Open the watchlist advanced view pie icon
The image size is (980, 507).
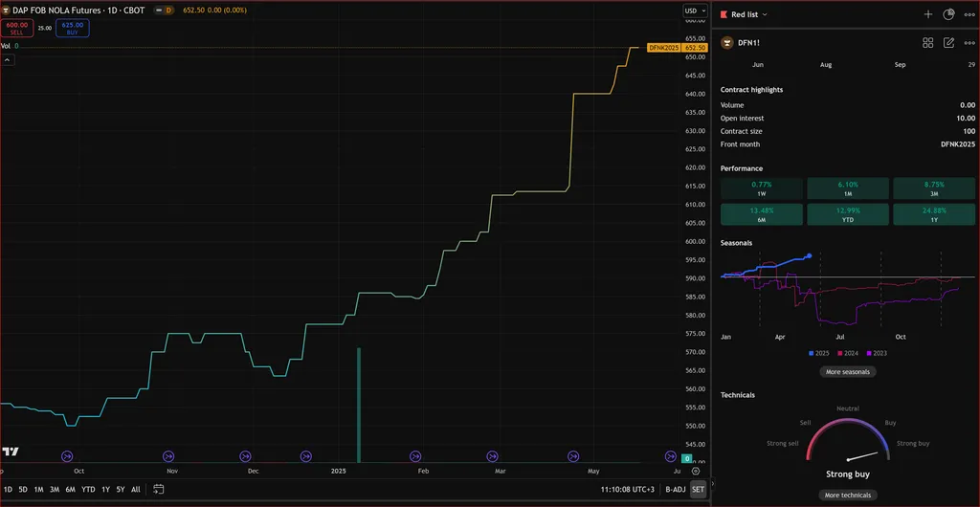[x=948, y=14]
